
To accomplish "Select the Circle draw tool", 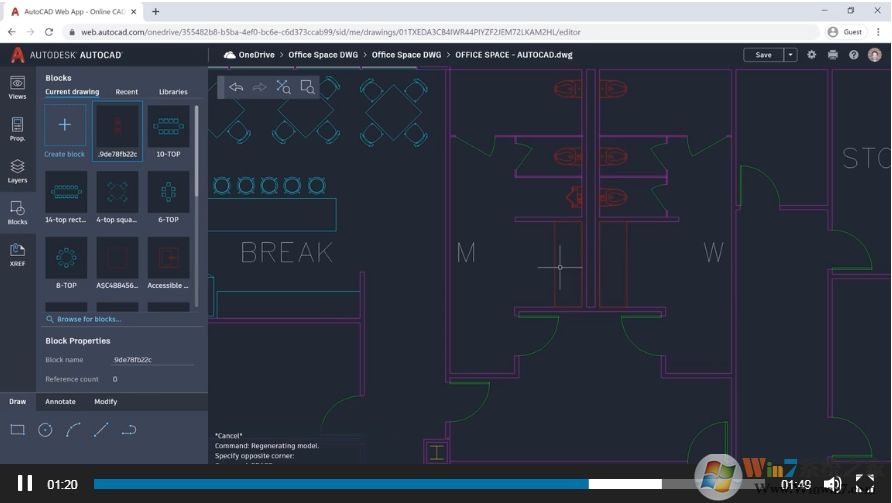I will click(45, 430).
